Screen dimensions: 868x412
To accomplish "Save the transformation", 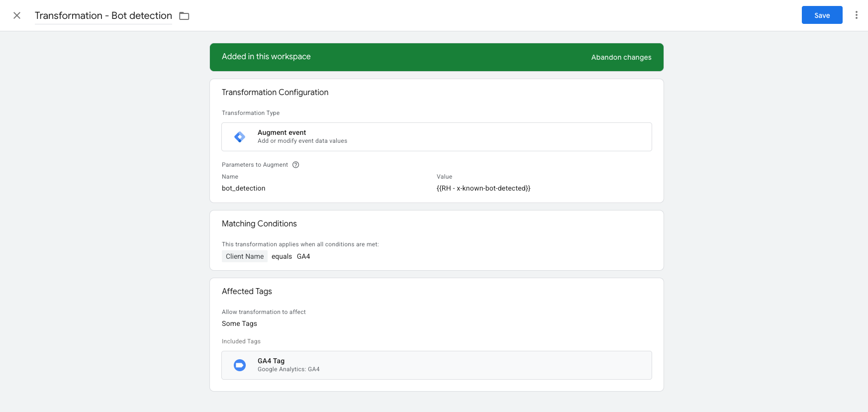I will click(822, 15).
